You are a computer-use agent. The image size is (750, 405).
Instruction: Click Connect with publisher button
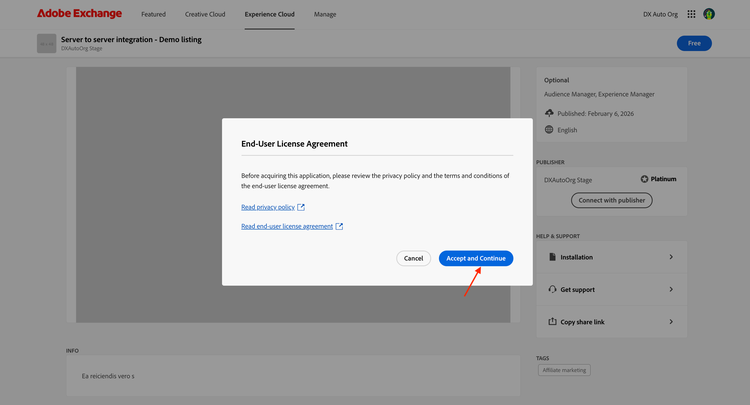click(612, 200)
